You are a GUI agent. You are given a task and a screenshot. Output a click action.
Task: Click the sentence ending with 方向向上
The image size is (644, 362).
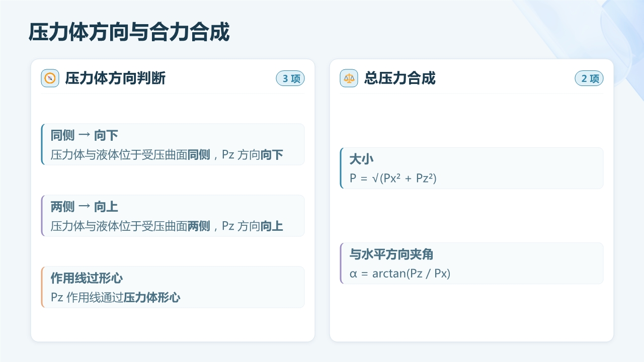coord(167,226)
